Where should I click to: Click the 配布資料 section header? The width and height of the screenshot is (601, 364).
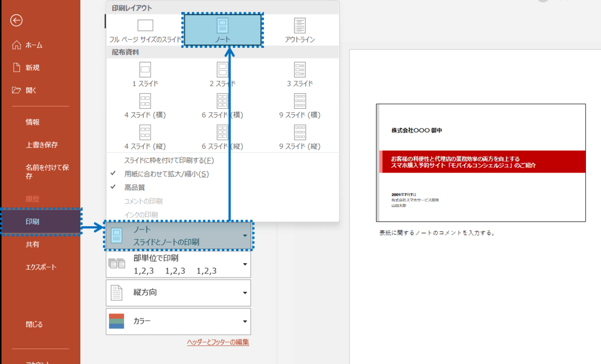click(125, 52)
